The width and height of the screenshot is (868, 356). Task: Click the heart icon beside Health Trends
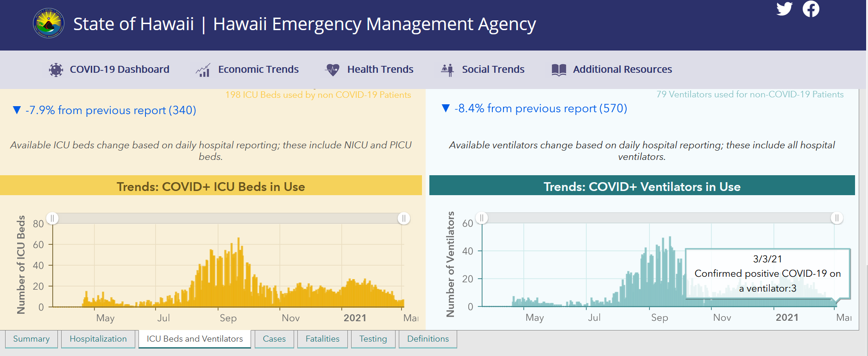[x=333, y=70]
